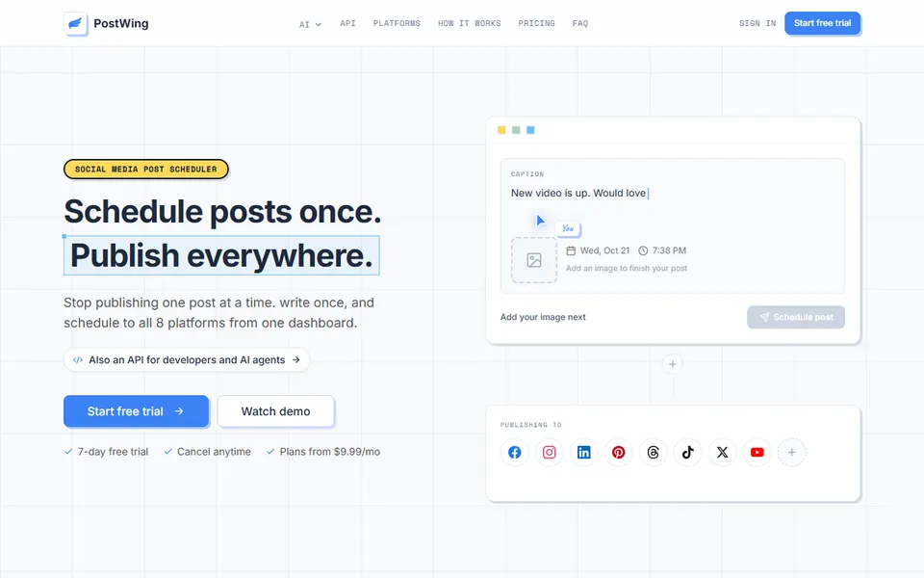924x578 pixels.
Task: Select the YouTube platform icon
Action: point(757,453)
